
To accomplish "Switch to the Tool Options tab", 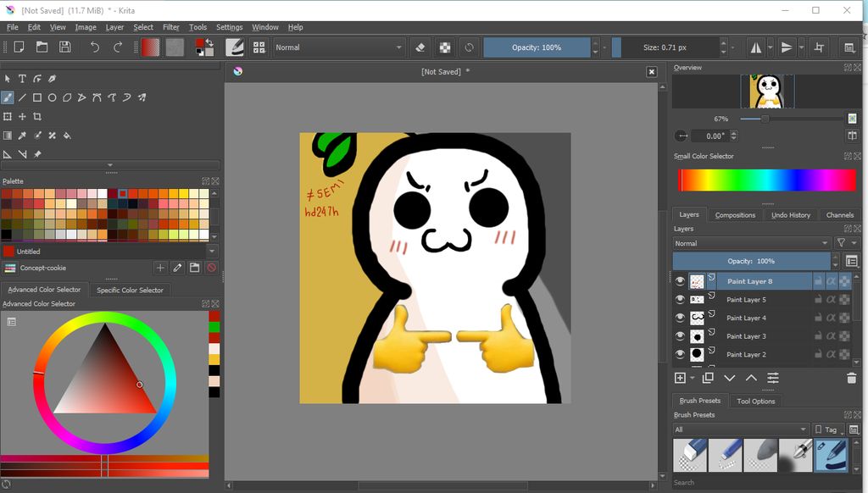I will click(x=755, y=402).
